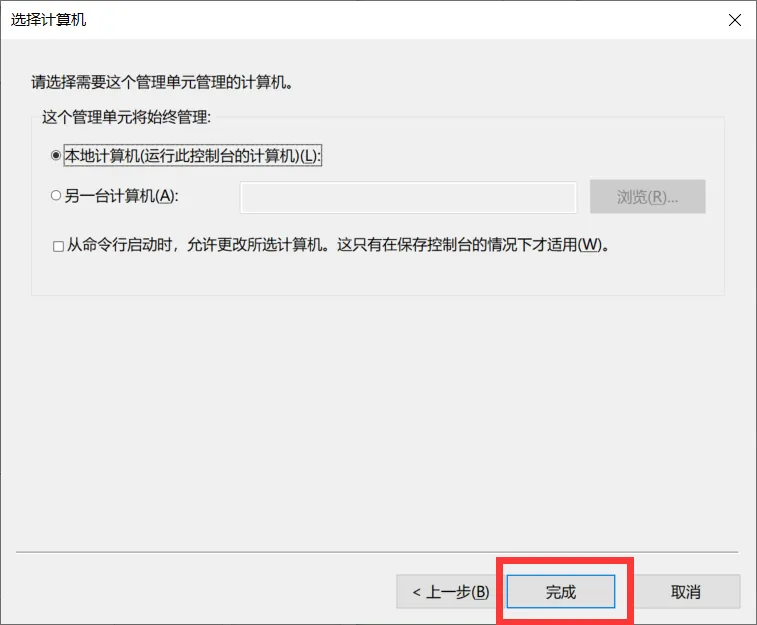Select the 另一台计算机(A) radio button
The width and height of the screenshot is (757, 625).
point(56,195)
